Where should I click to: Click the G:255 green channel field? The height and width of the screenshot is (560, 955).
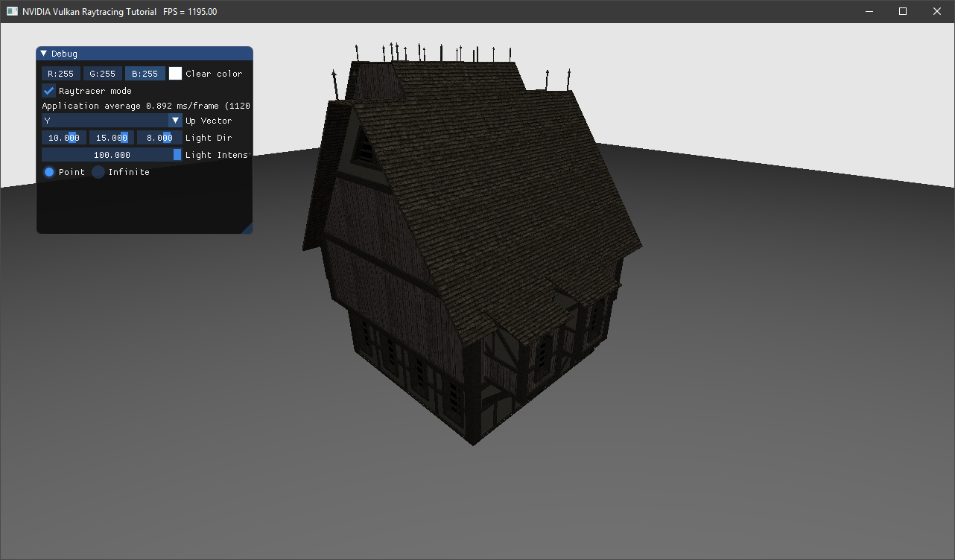point(103,74)
